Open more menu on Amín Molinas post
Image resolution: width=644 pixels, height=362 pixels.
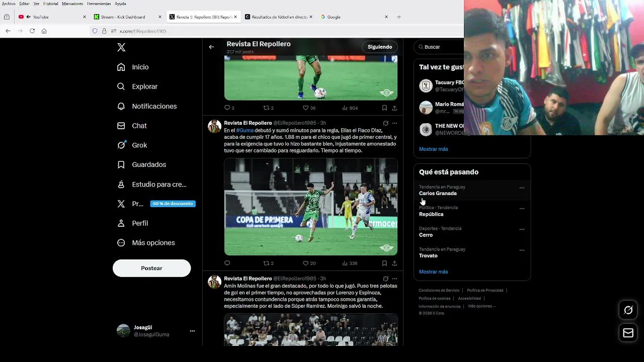click(394, 279)
